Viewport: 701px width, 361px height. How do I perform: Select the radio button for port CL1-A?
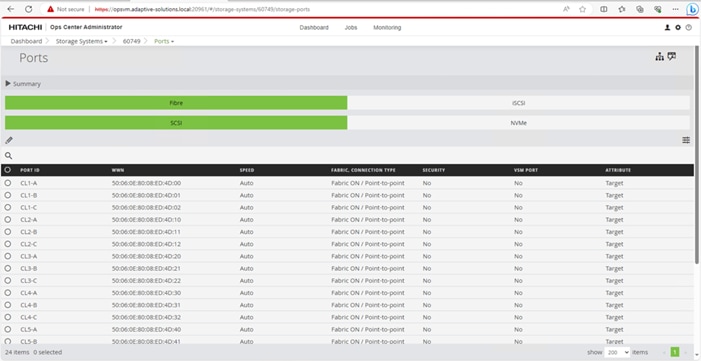[8, 183]
